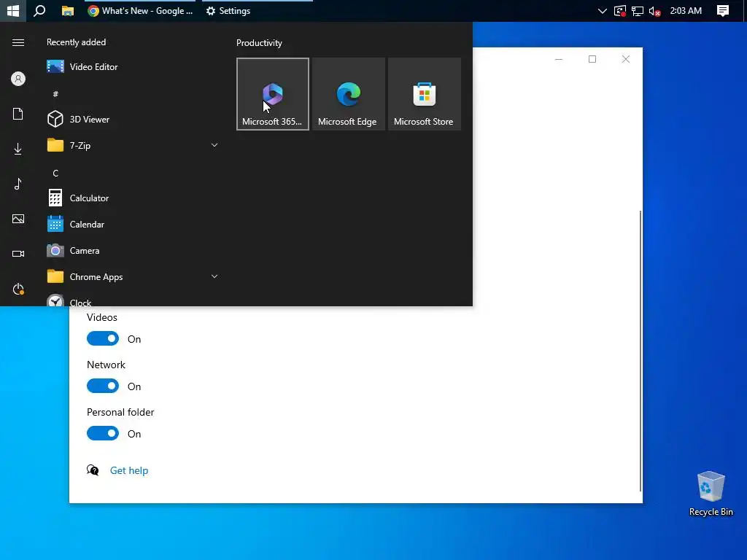Click the Recently added heading
The width and height of the screenshot is (747, 560).
coord(76,42)
